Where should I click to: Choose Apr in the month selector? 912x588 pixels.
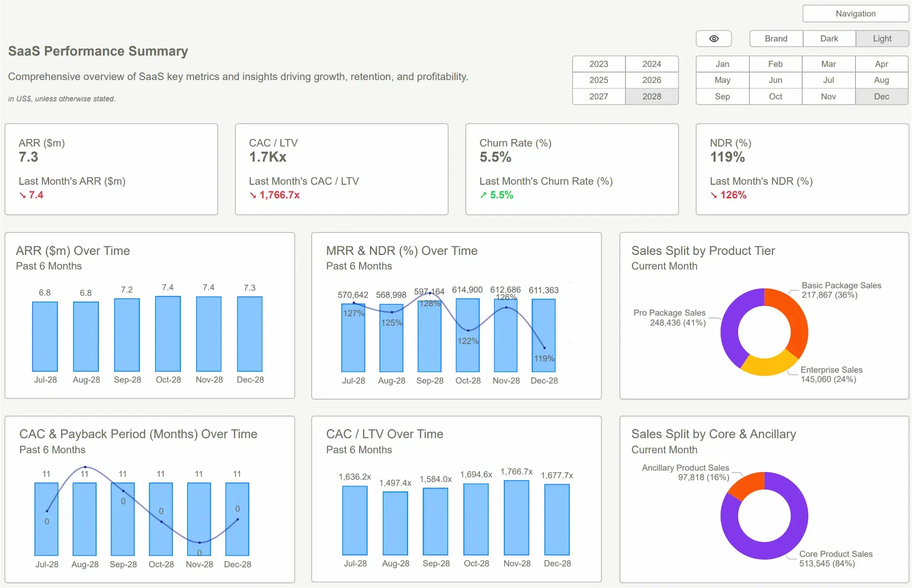pos(881,64)
